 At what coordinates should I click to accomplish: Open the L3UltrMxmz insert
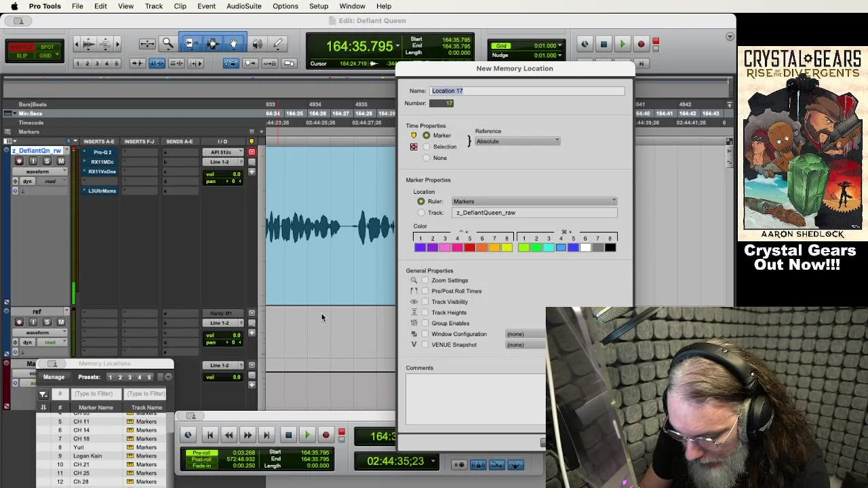pos(102,191)
